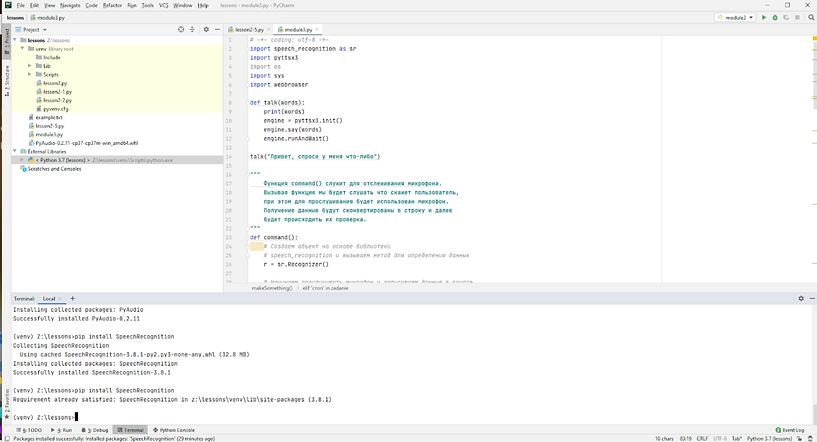Viewport: 817px width, 442px height.
Task: Open the Run tool window
Action: coord(61,430)
